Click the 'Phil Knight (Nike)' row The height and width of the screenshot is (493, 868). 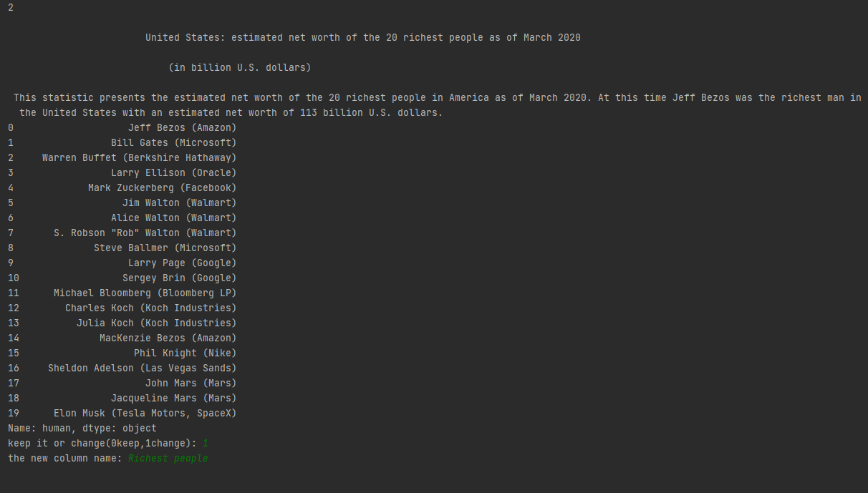click(x=185, y=353)
